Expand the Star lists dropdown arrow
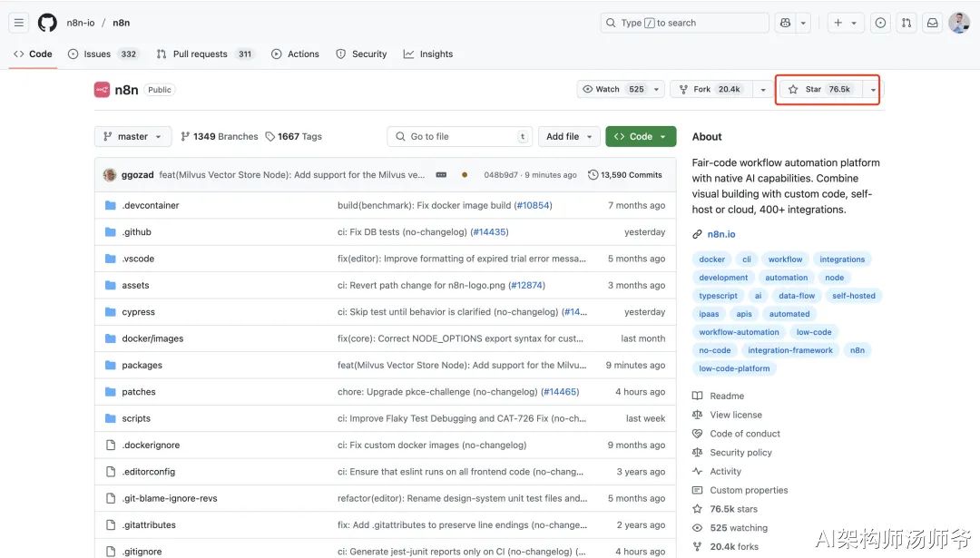Screen dimensions: 980x558 pos(873,89)
